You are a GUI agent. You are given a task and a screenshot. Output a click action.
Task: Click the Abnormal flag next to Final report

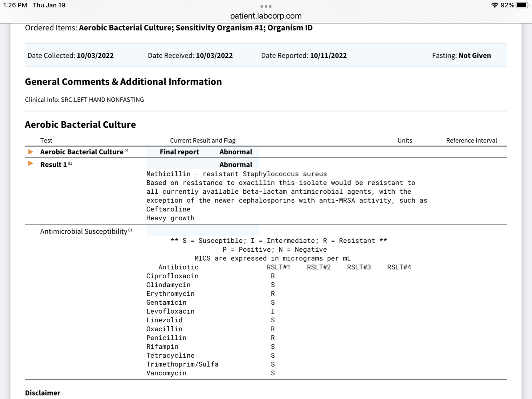(x=236, y=152)
